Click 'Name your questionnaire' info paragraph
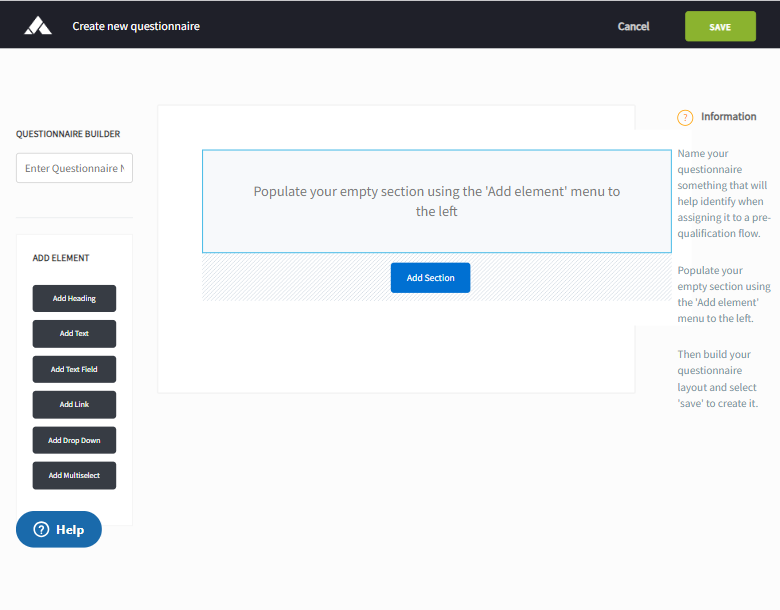Viewport: 780px width, 610px height. click(x=724, y=193)
